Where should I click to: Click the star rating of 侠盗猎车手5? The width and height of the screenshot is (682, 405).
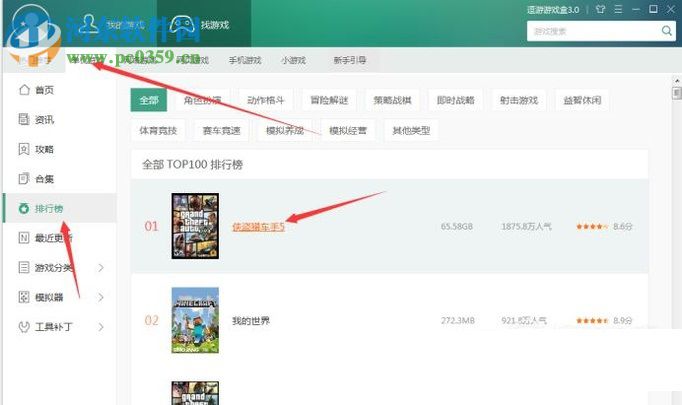pos(592,226)
